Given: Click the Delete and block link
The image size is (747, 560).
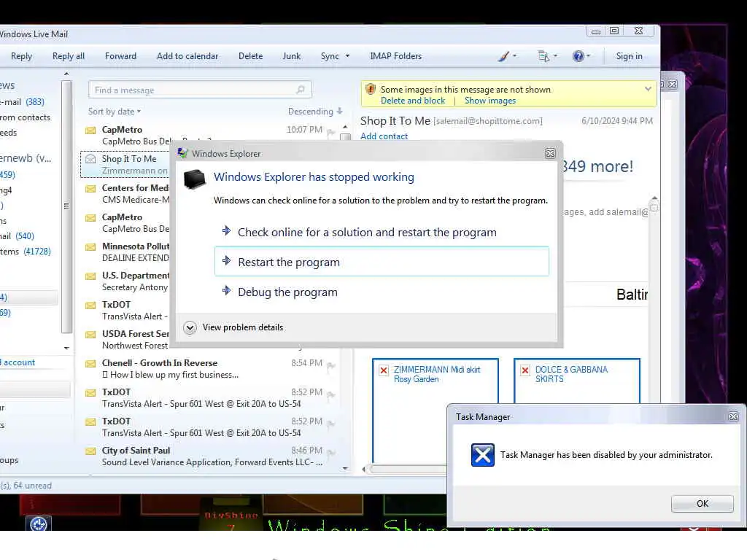Looking at the screenshot, I should click(x=413, y=101).
